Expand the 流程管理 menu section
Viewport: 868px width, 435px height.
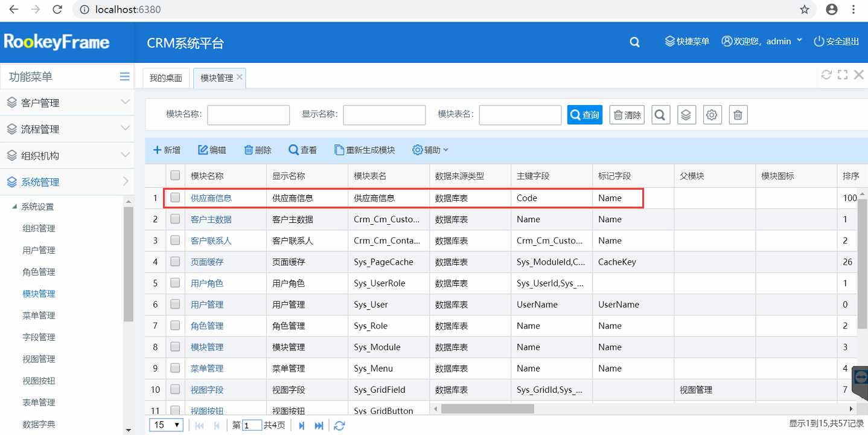(x=67, y=129)
